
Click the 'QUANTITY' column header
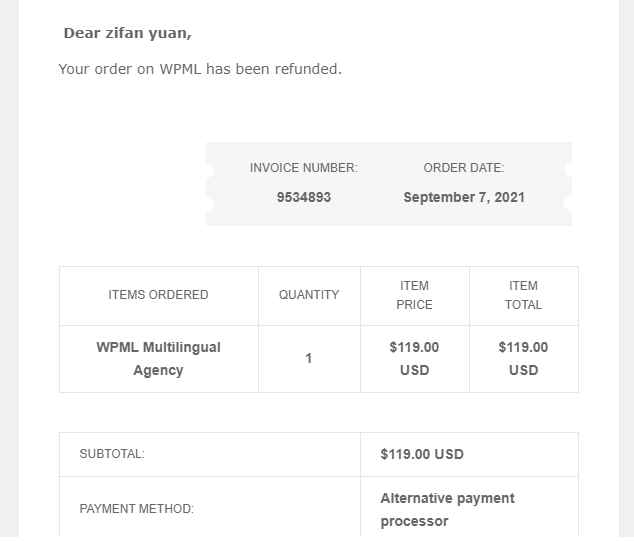[x=309, y=295]
